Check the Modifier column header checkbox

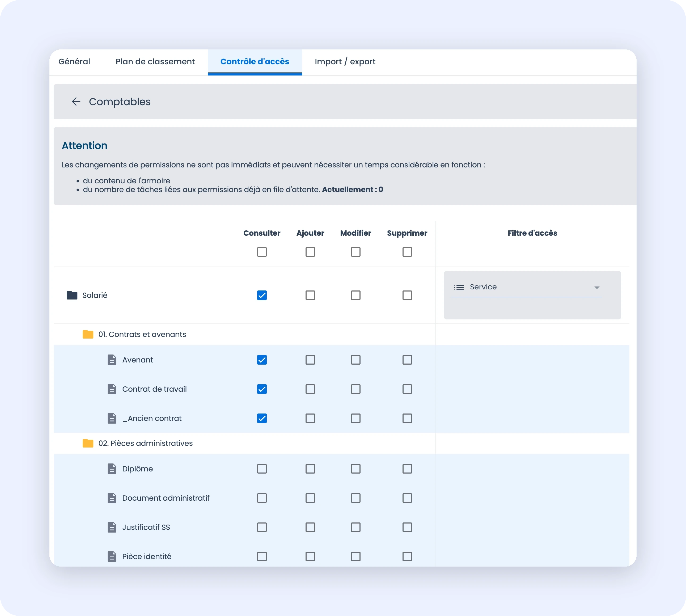click(x=356, y=252)
